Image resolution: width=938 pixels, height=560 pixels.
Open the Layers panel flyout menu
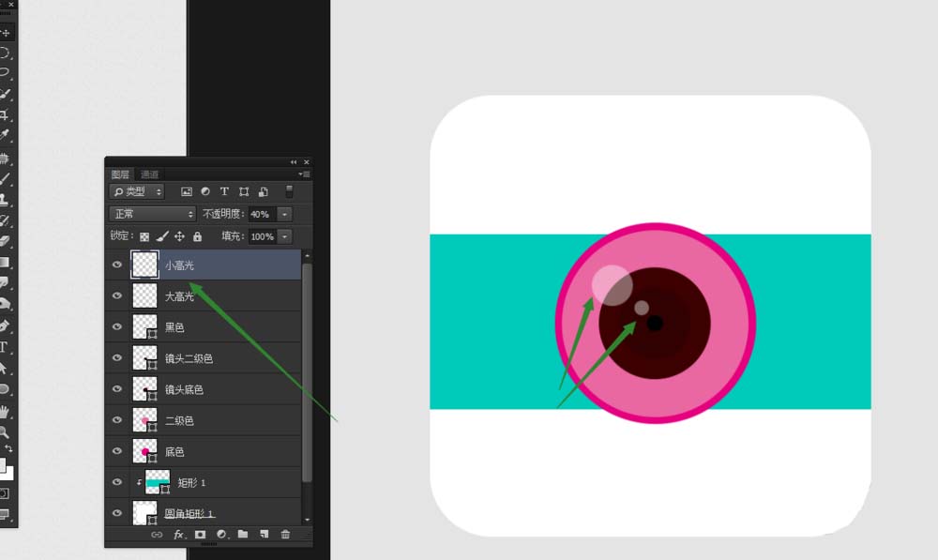click(304, 174)
